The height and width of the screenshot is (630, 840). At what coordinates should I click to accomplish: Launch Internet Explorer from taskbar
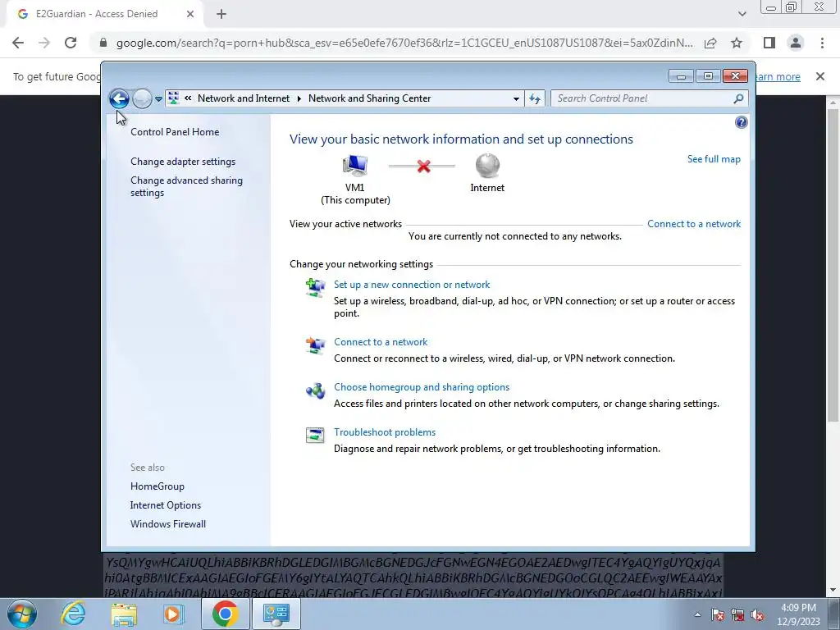73,614
